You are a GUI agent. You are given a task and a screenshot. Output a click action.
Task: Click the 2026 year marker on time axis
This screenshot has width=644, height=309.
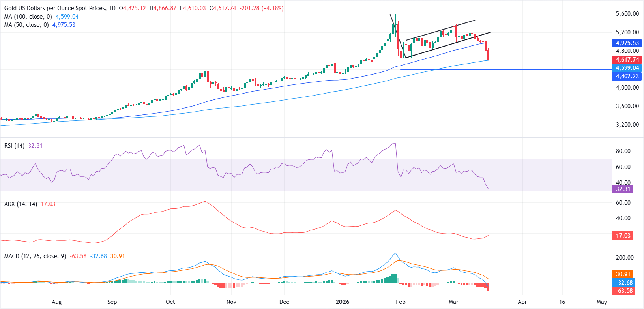coord(342,302)
